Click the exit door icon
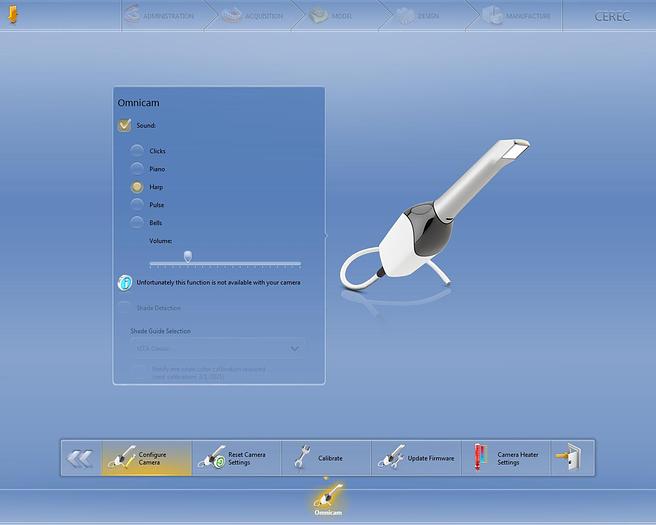This screenshot has width=656, height=525. pyautogui.click(x=572, y=458)
